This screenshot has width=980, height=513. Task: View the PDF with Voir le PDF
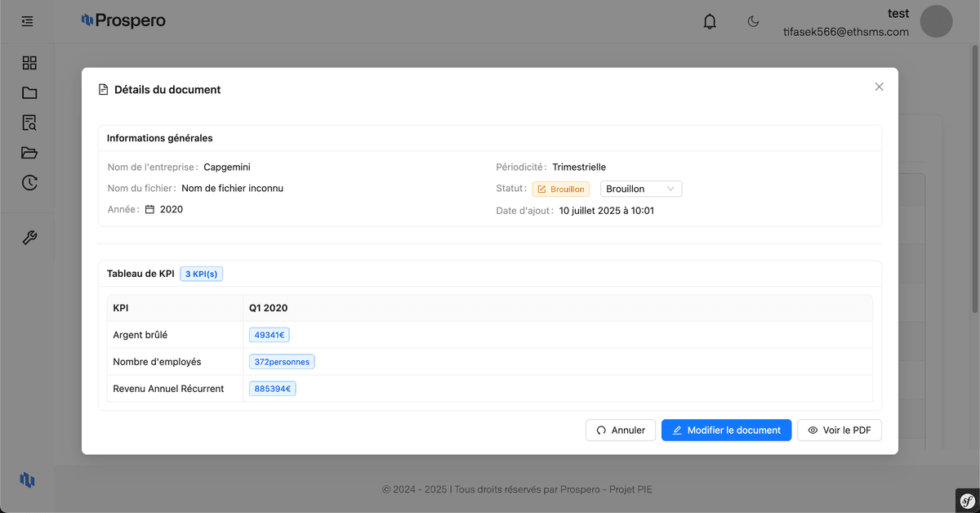(x=839, y=430)
